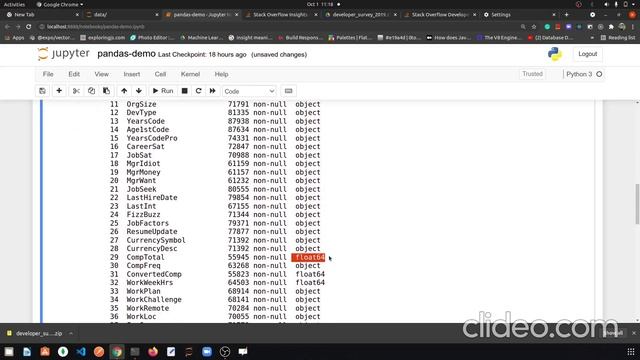Move selected cell up arrow
Image resolution: width=640 pixels, height=360 pixels.
[x=124, y=91]
